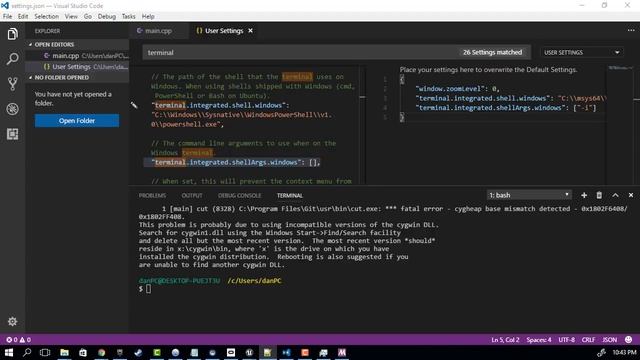The width and height of the screenshot is (640, 360).
Task: Open Windows taskbar search
Action: (x=27, y=352)
